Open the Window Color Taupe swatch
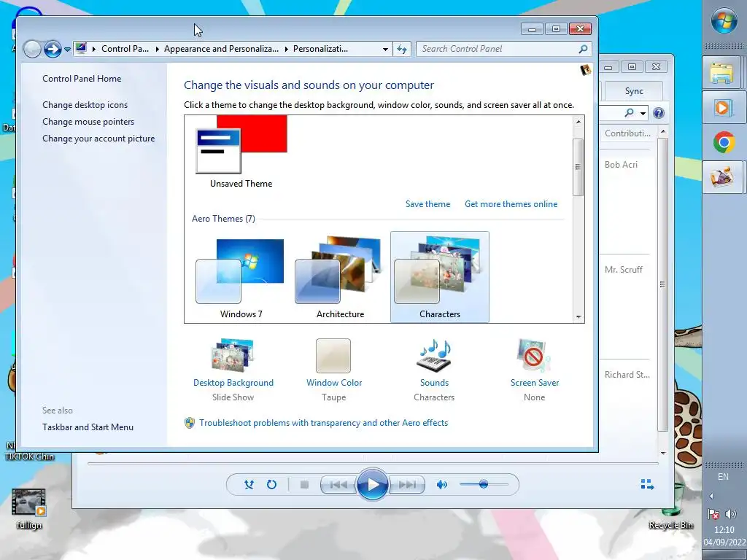Viewport: 747px width, 560px height. tap(333, 356)
